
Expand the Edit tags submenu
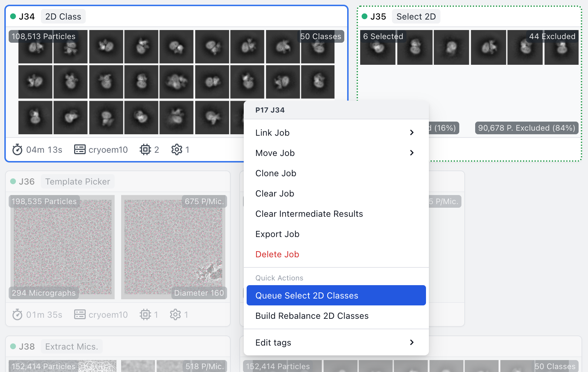[x=412, y=342]
